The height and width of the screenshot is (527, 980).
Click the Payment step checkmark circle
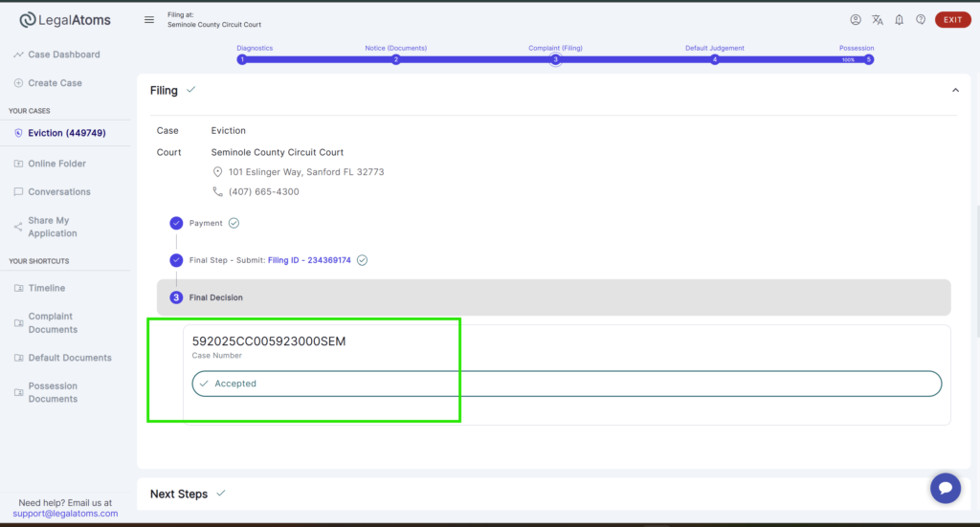176,223
